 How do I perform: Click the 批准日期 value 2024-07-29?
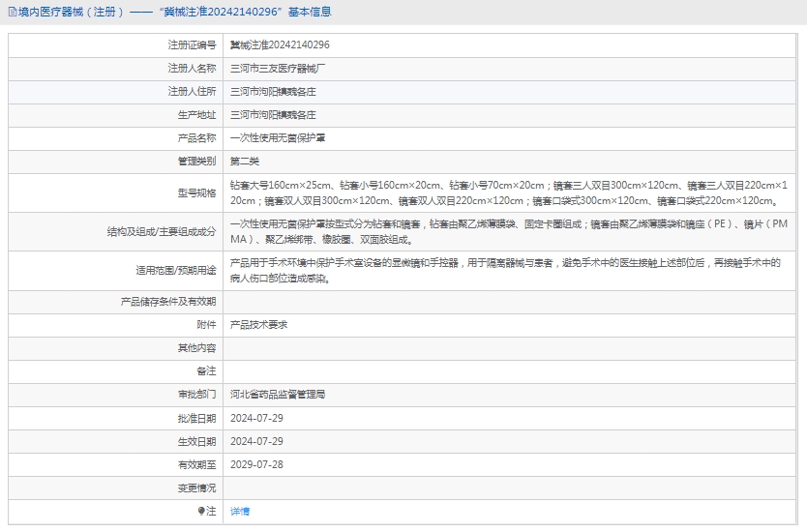tap(256, 418)
